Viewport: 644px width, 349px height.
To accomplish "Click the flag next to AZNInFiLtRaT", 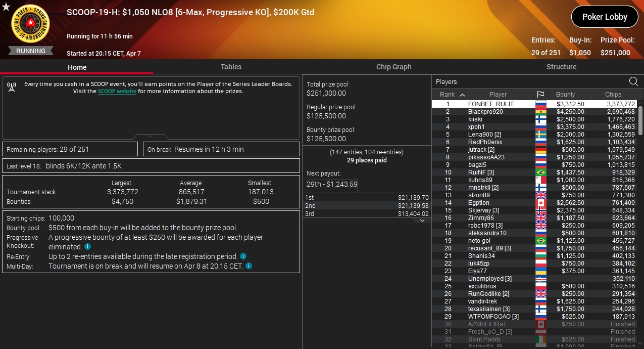I will (x=540, y=324).
